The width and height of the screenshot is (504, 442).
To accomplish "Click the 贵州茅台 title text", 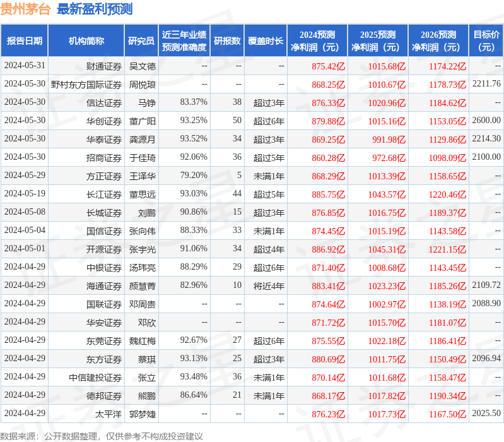I will pyautogui.click(x=25, y=9).
